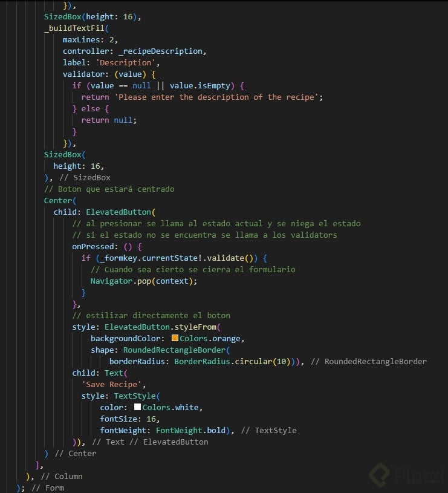448x493 pixels.
Task: Click the 'Save Recipe' string
Action: [x=111, y=385]
